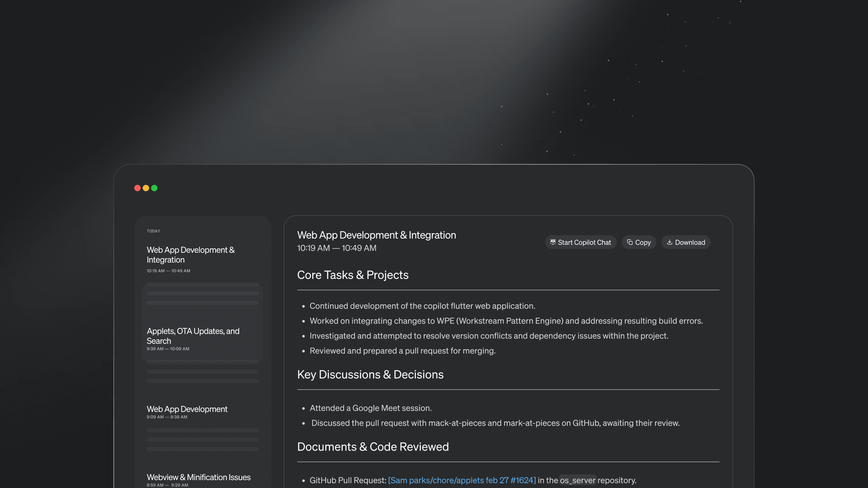Click the yellow minimize window dot
The image size is (868, 488).
click(146, 188)
